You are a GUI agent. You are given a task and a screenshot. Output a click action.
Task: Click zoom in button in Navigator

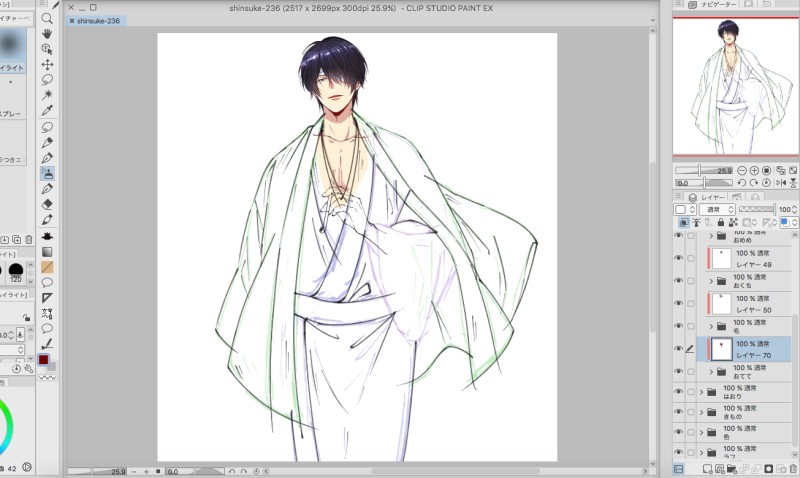(x=754, y=170)
